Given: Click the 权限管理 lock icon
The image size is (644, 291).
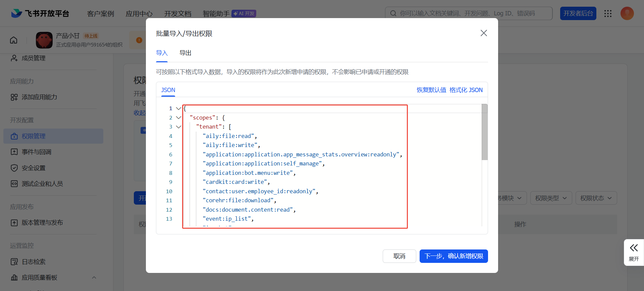Looking at the screenshot, I should (x=14, y=136).
